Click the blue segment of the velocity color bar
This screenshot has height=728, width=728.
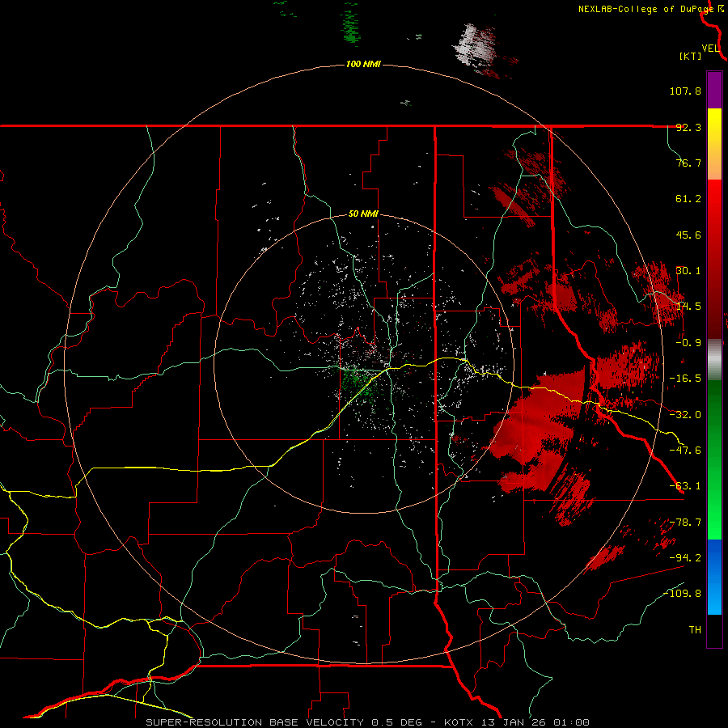point(714,577)
